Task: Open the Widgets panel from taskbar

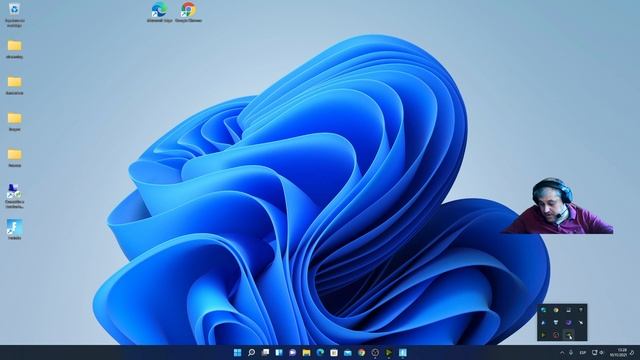Action: (279, 352)
